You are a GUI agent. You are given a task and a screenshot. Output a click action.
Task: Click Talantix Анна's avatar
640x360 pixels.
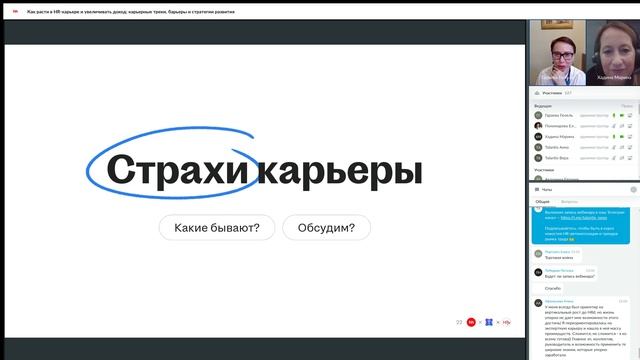point(538,147)
